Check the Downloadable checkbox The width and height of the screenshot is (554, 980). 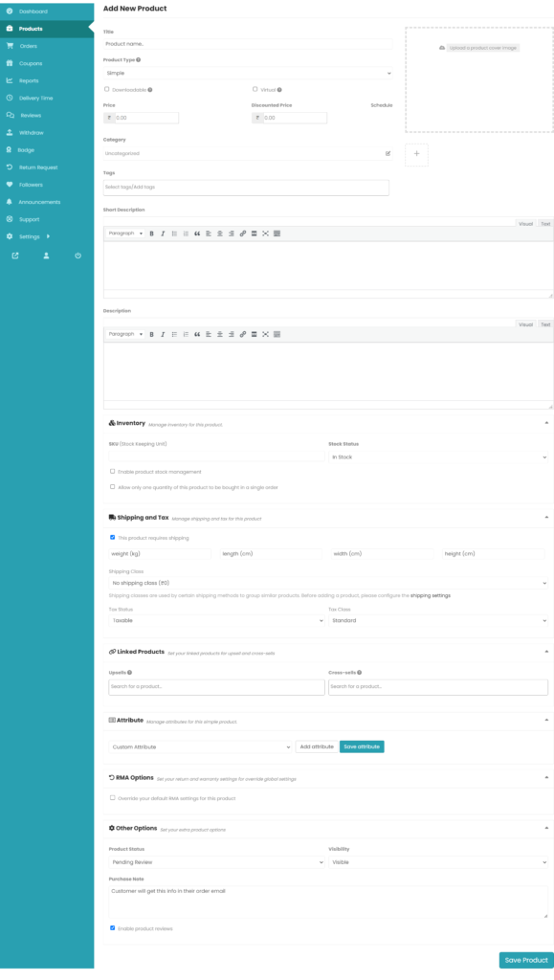(x=107, y=89)
